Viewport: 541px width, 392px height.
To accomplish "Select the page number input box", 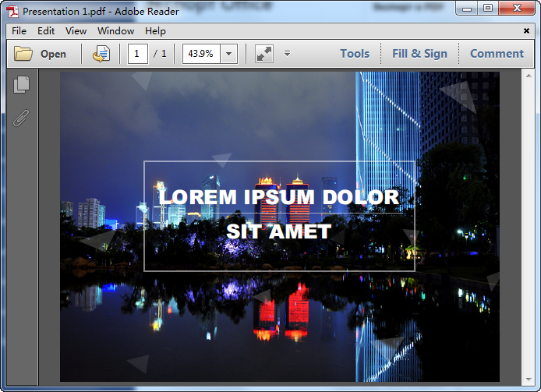I will click(138, 54).
